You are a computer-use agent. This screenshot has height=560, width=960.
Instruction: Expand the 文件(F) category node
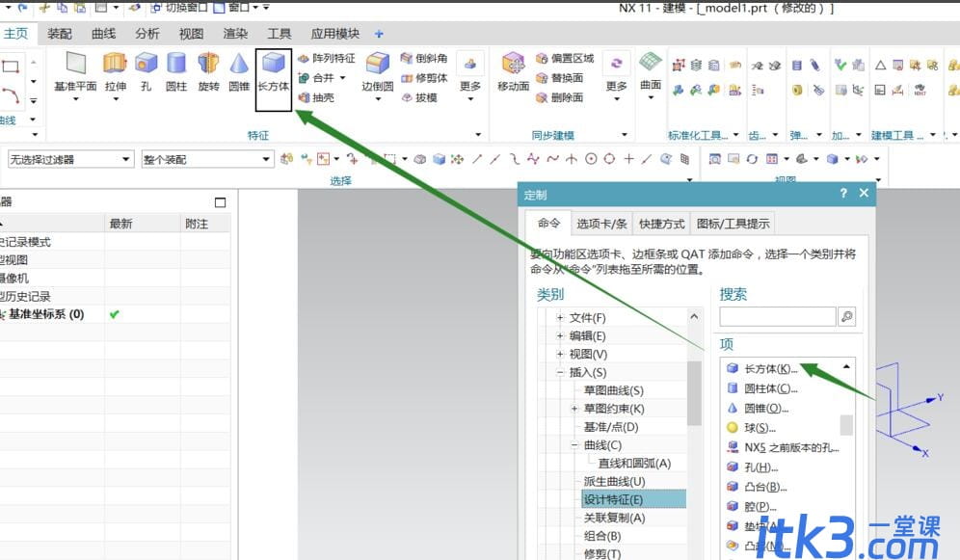coord(560,317)
